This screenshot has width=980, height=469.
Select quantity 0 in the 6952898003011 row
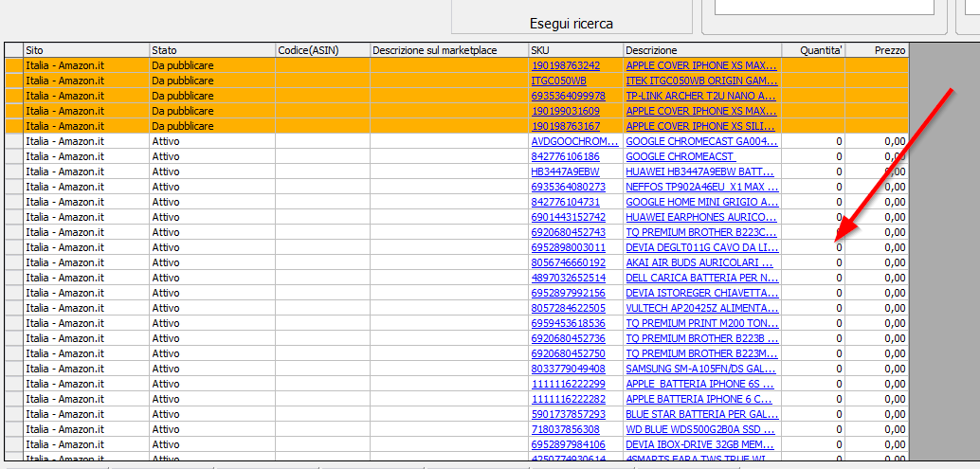click(813, 247)
